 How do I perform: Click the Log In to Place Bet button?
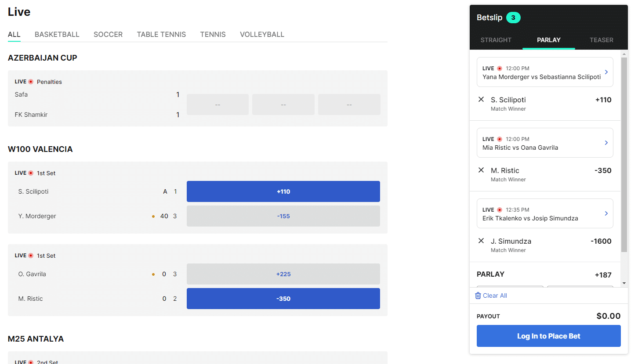548,336
